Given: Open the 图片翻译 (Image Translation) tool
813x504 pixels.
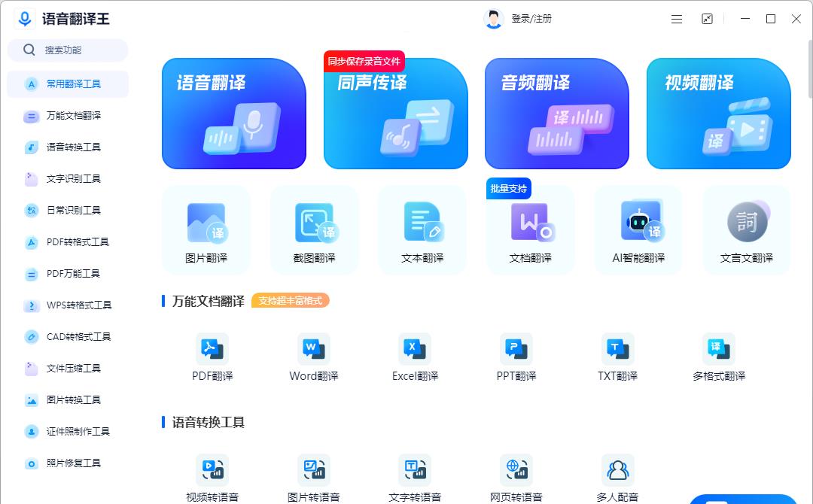Looking at the screenshot, I should click(x=206, y=229).
